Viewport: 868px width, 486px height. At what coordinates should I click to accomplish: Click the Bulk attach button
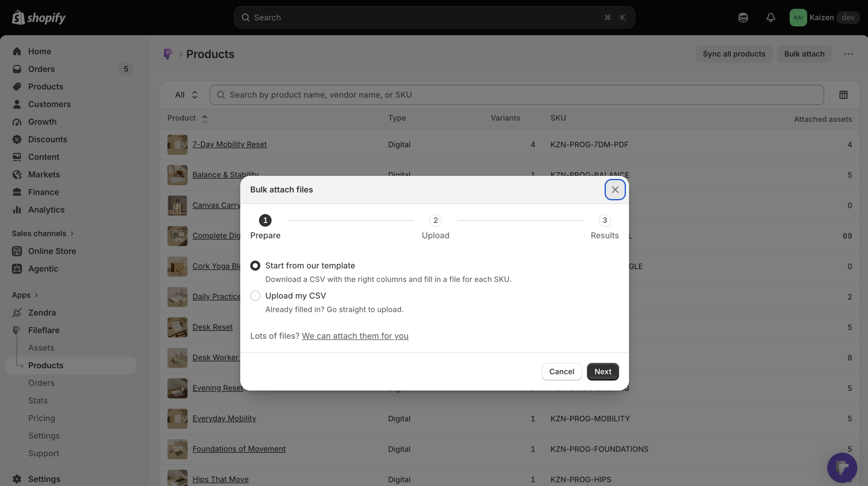[804, 54]
